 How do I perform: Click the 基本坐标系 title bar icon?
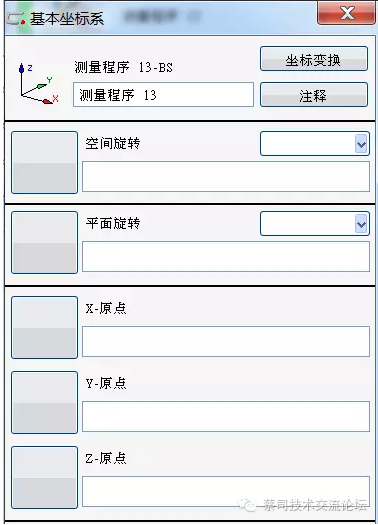(16, 19)
